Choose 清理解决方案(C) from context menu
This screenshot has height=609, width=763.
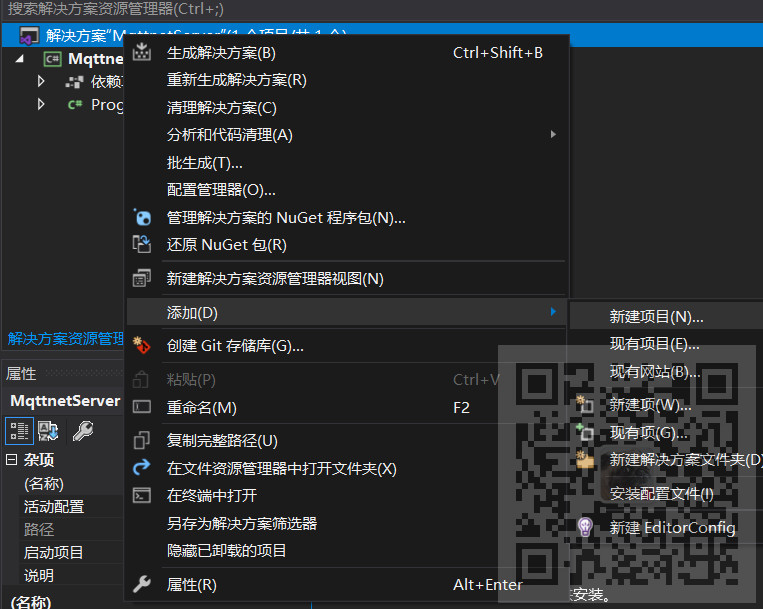coord(347,107)
